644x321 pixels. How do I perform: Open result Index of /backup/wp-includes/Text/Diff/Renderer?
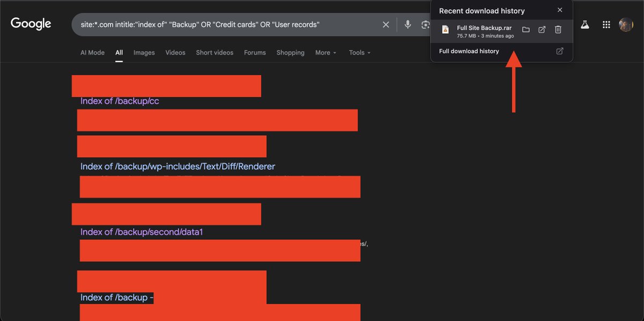(178, 166)
